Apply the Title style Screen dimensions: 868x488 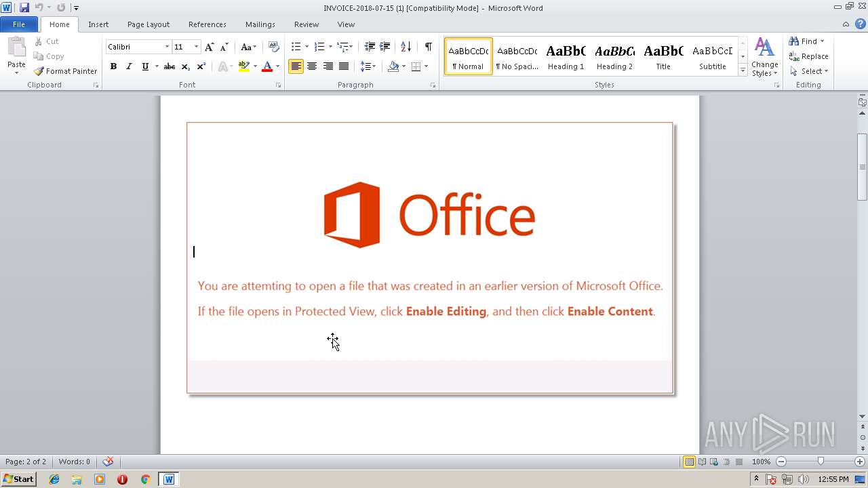pos(663,56)
